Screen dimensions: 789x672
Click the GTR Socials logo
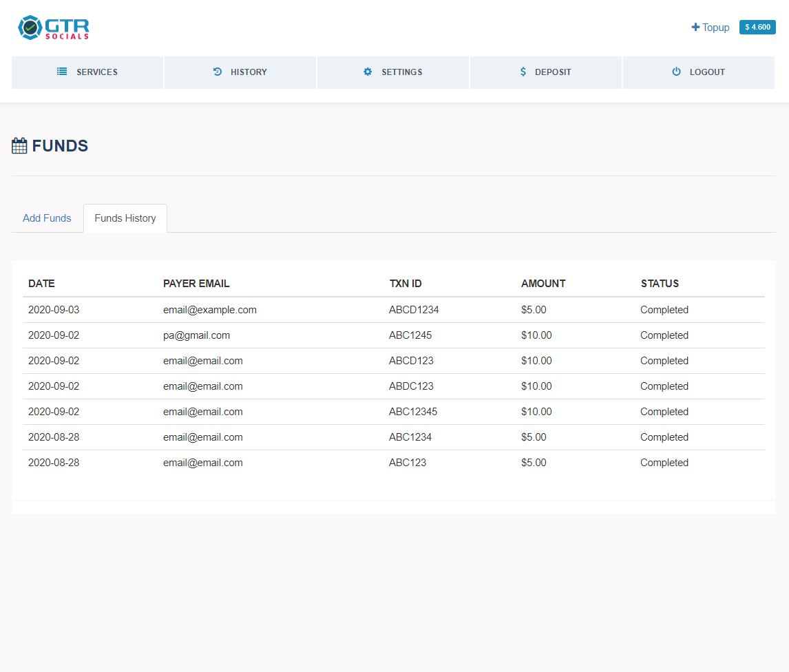54,28
